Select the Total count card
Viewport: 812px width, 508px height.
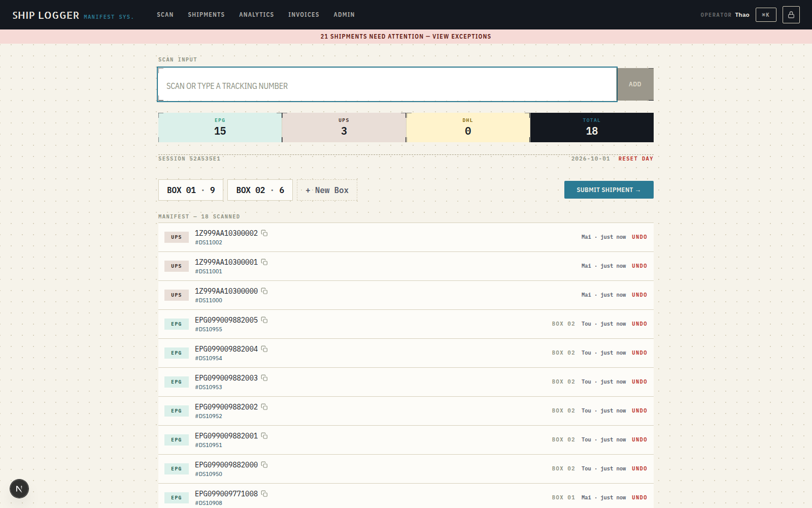point(592,128)
